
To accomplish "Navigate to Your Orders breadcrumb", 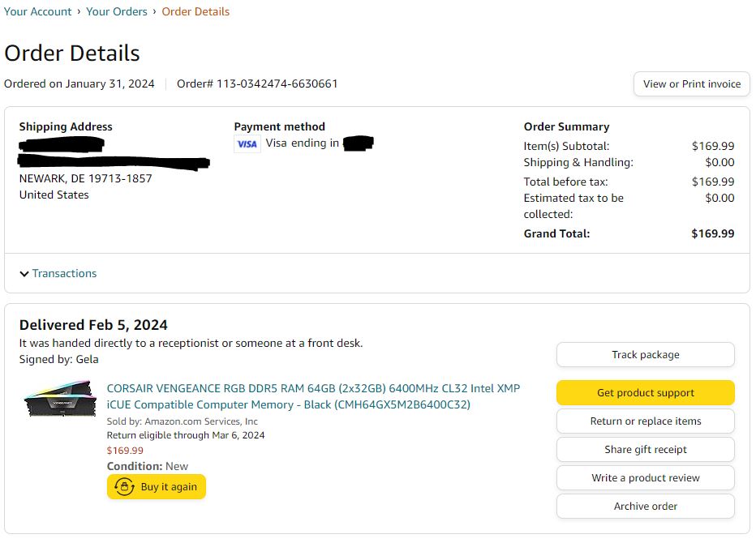I will [117, 11].
